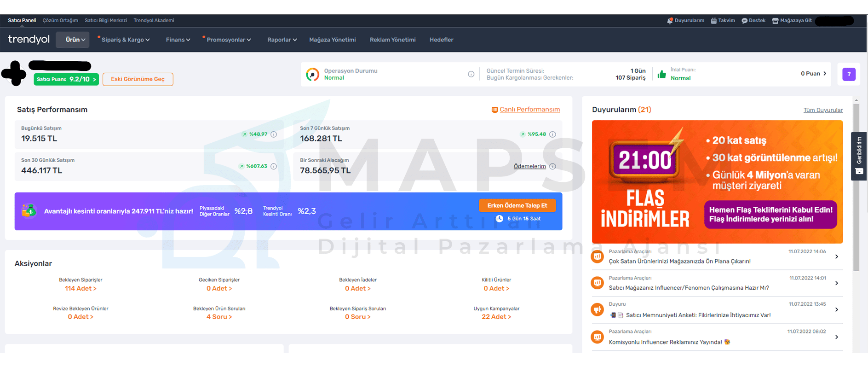
Task: Select the Satıcı Paneli tab
Action: click(22, 20)
